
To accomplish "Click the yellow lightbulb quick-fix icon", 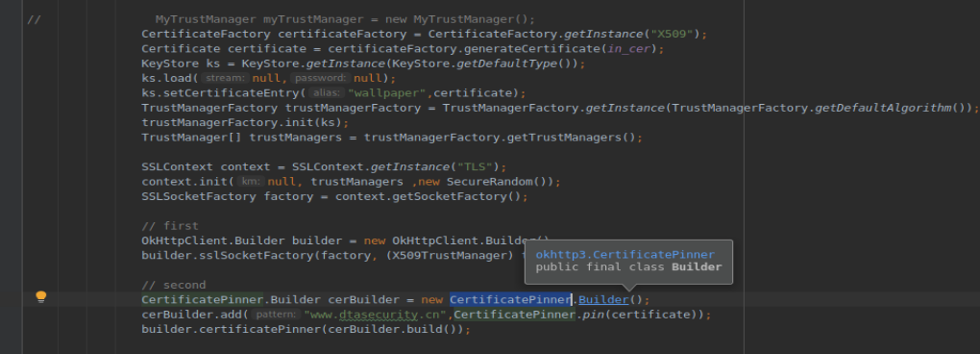I will pos(41,296).
